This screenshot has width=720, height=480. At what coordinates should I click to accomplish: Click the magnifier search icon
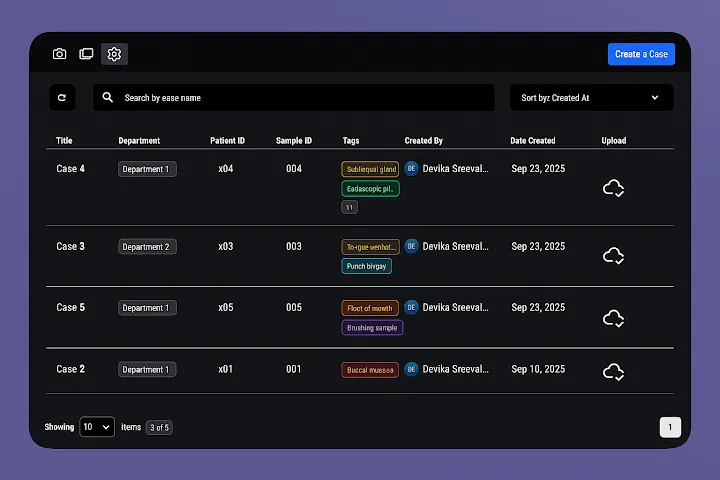(107, 97)
